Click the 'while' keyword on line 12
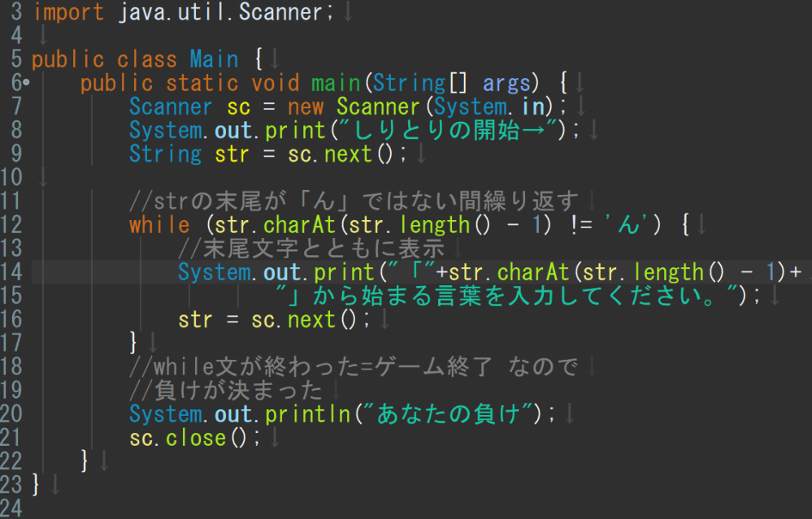This screenshot has height=519, width=812. (x=159, y=224)
